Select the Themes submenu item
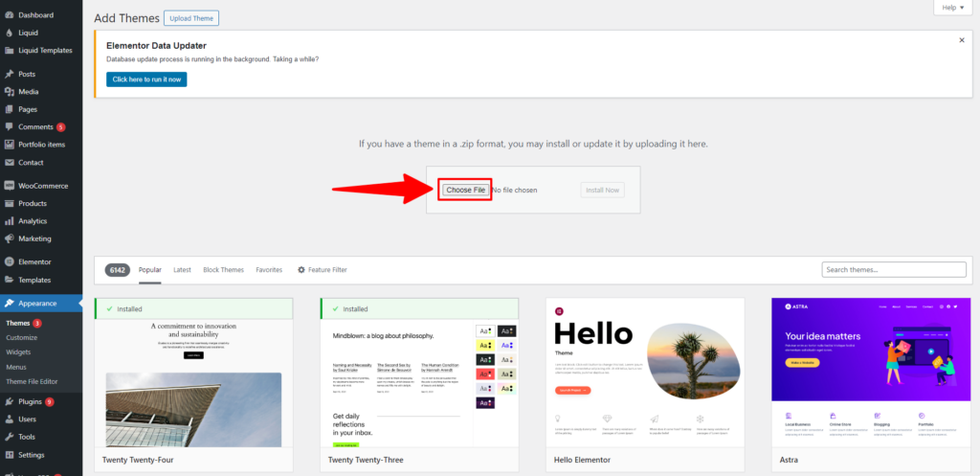The height and width of the screenshot is (476, 980). click(18, 324)
